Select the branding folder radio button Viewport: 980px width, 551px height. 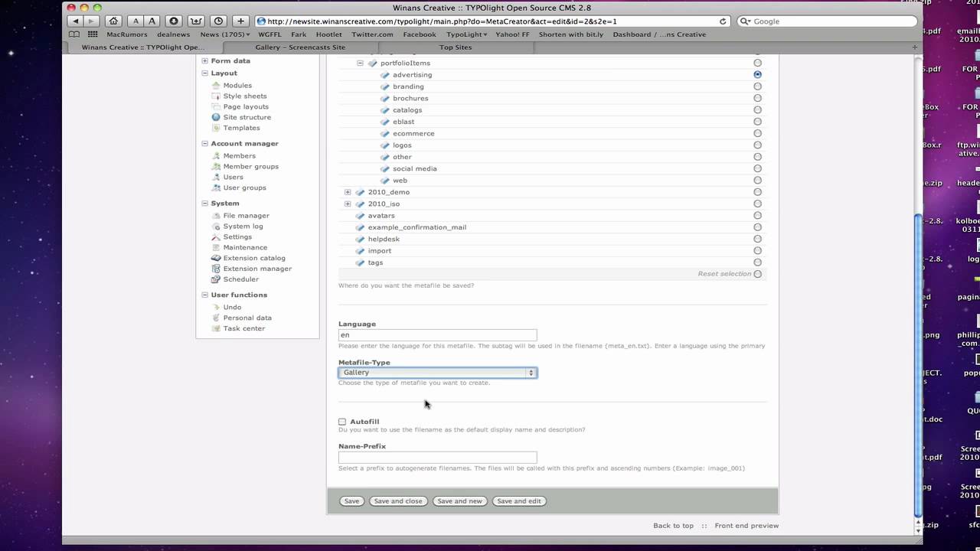coord(757,86)
